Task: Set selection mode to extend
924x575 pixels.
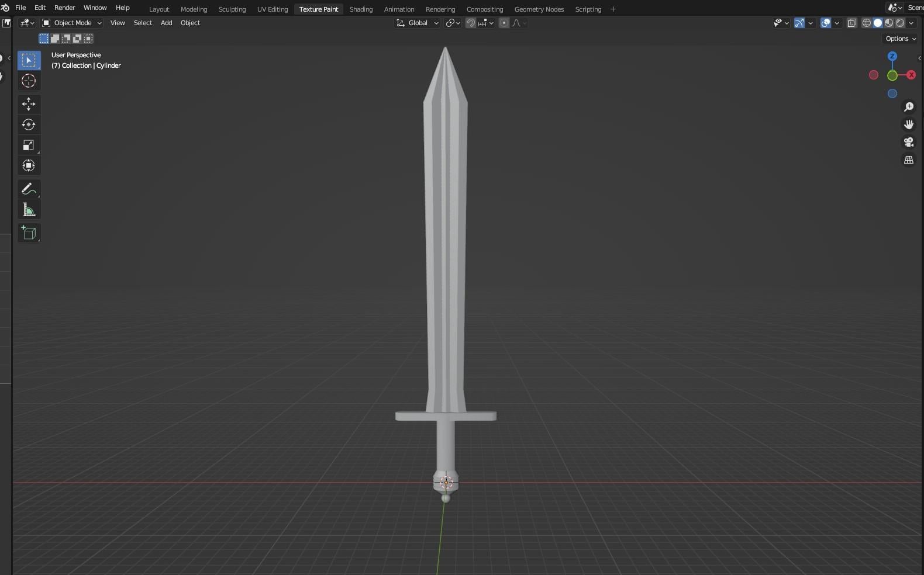Action: 55,39
